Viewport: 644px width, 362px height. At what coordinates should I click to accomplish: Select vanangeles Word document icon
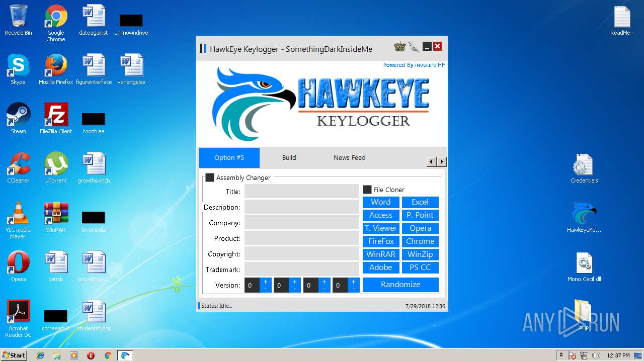pos(131,69)
